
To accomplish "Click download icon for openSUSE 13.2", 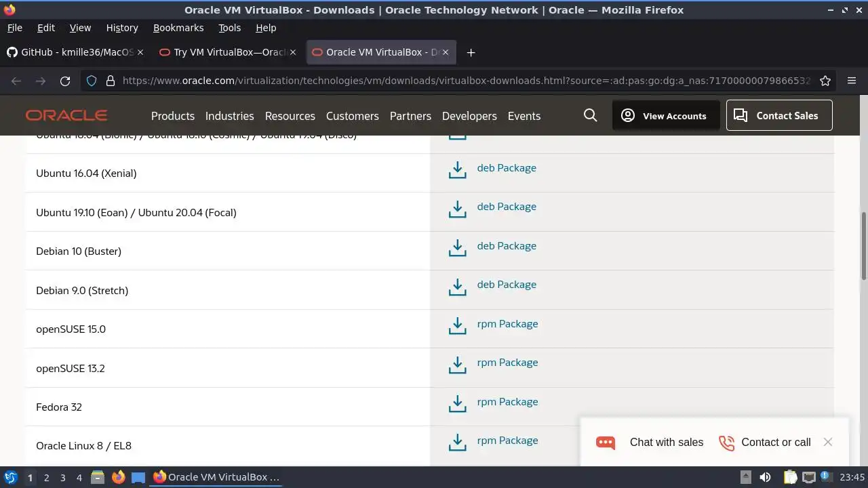I will 458,365.
